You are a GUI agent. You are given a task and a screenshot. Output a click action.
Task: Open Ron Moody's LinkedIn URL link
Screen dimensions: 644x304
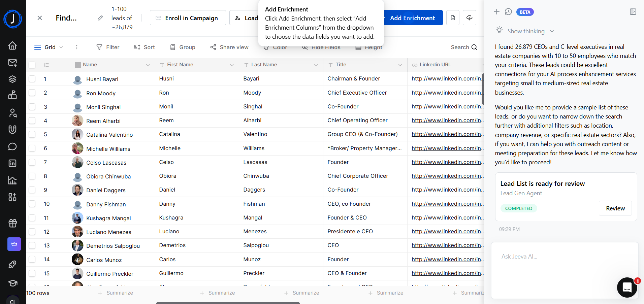tap(445, 93)
